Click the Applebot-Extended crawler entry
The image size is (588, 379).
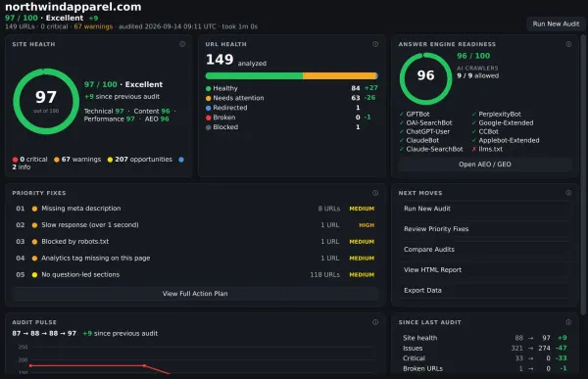click(506, 140)
